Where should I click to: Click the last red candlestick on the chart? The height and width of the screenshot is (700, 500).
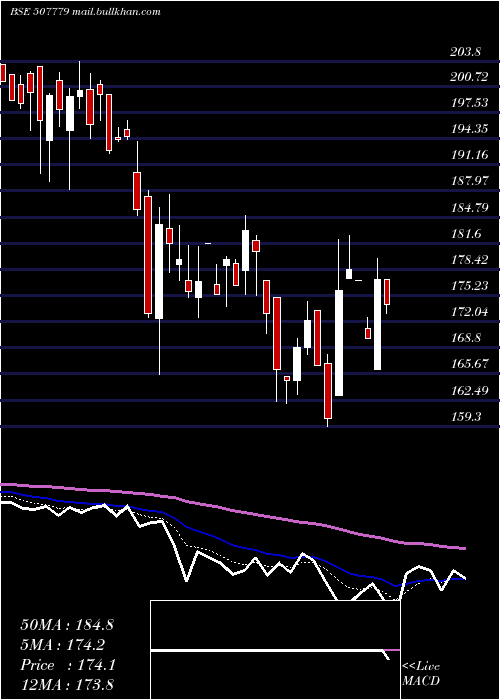pyautogui.click(x=387, y=292)
